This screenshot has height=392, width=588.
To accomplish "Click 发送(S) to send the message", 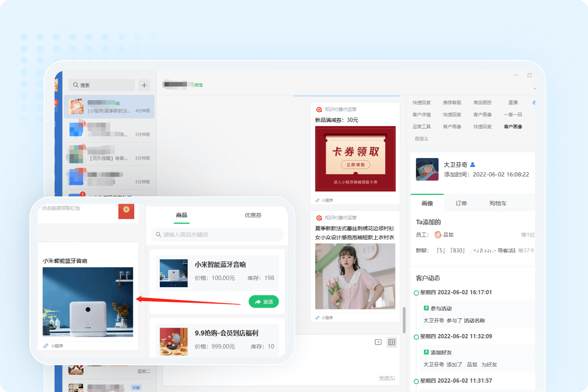I will [x=386, y=378].
